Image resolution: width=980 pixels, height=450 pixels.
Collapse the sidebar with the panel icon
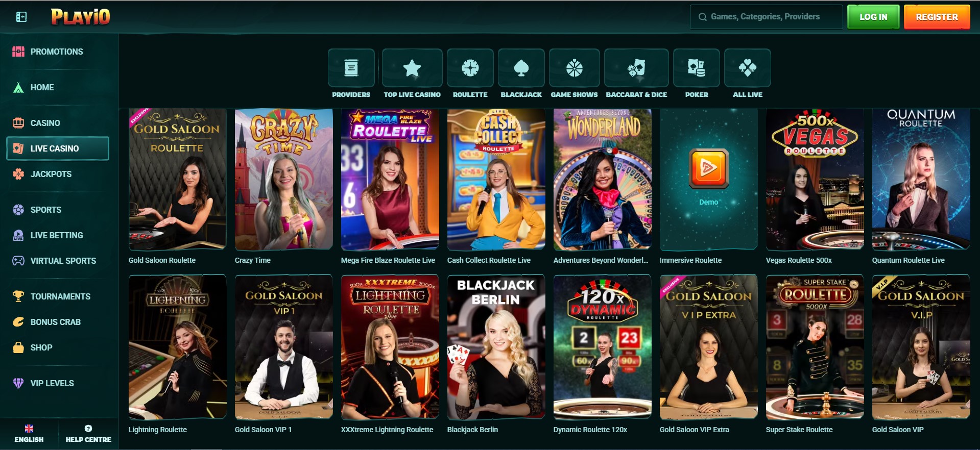pyautogui.click(x=21, y=17)
